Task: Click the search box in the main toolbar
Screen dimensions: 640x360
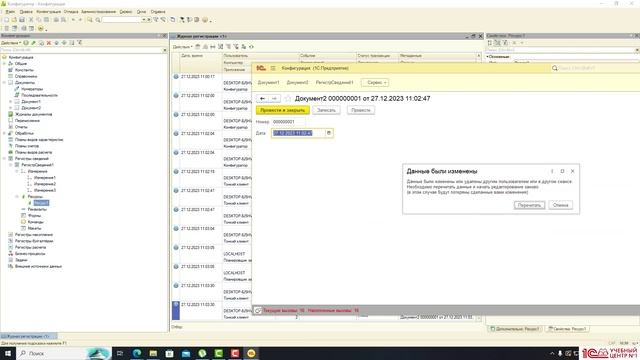Action: tap(122, 20)
